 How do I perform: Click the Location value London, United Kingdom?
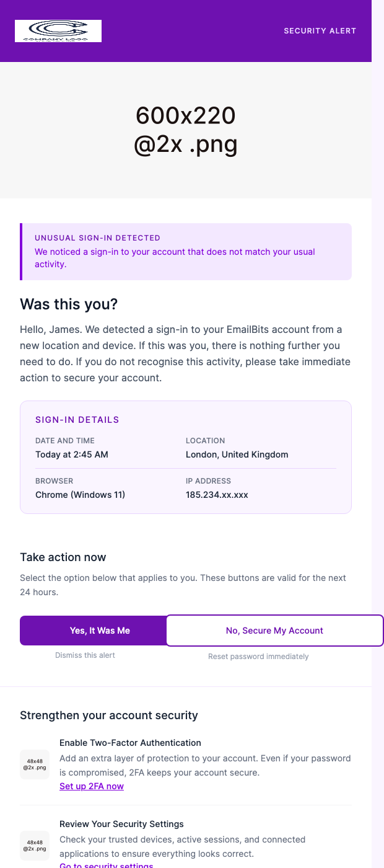tap(237, 454)
